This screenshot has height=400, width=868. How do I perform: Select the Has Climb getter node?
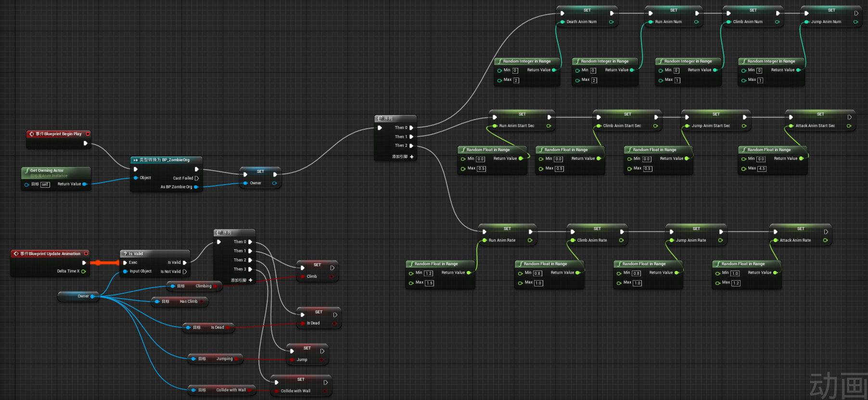click(180, 301)
